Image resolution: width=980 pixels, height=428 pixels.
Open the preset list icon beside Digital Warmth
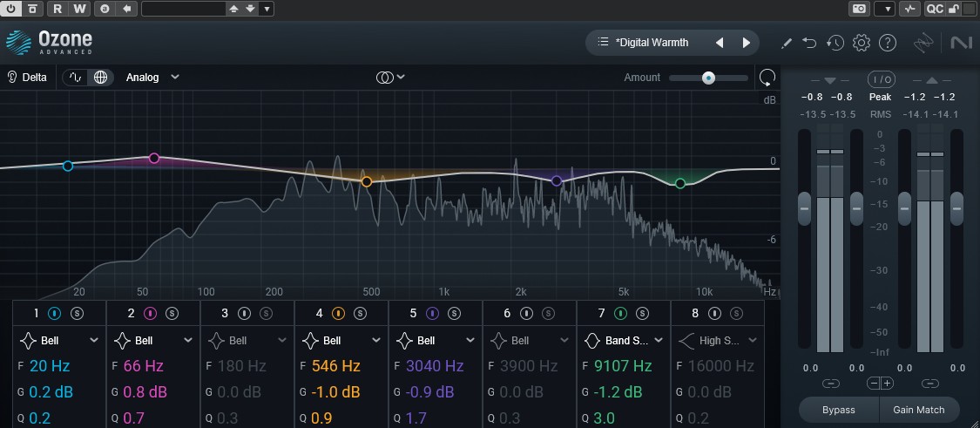point(603,42)
